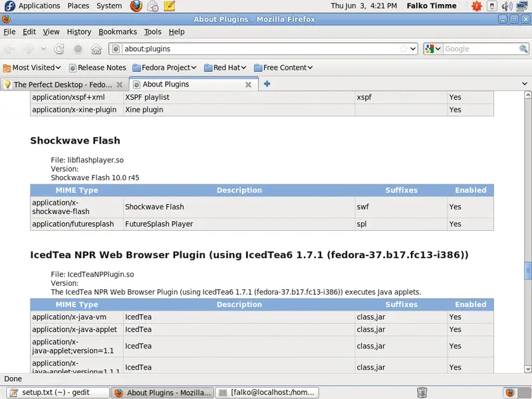Open the History menu

pyautogui.click(x=79, y=32)
